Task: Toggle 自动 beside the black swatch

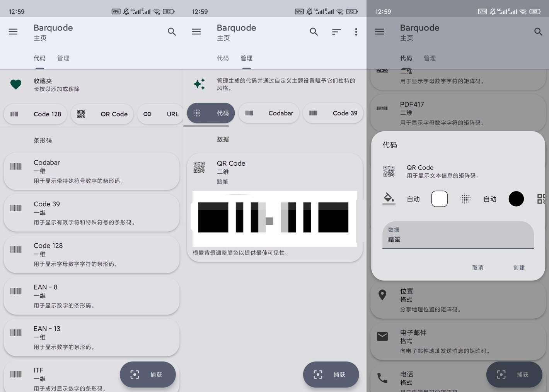Action: (490, 199)
